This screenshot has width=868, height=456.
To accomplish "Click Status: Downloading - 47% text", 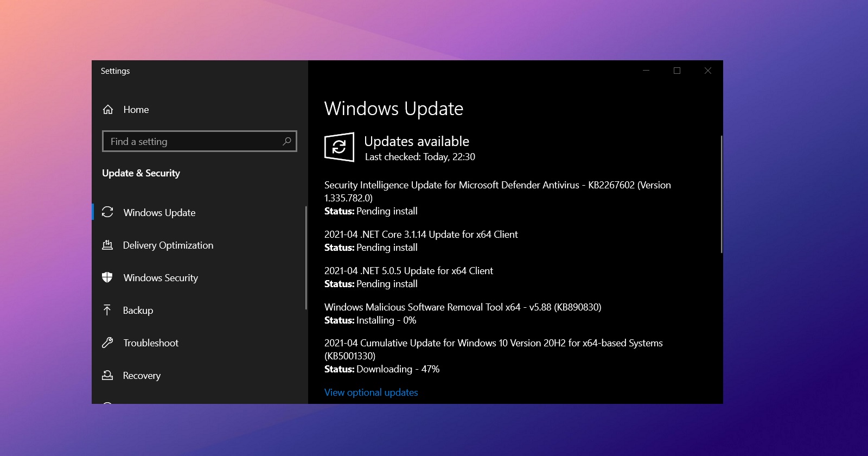I will pos(382,369).
